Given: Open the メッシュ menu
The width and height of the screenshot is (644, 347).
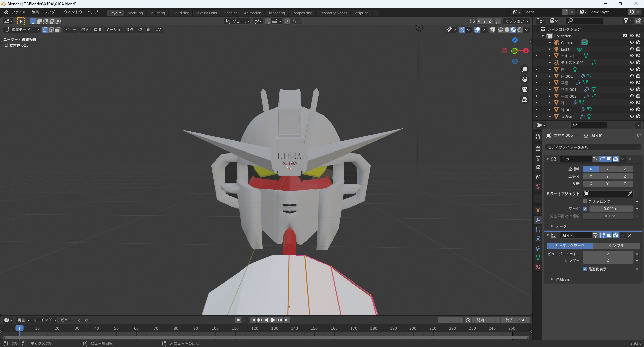Looking at the screenshot, I should [113, 30].
